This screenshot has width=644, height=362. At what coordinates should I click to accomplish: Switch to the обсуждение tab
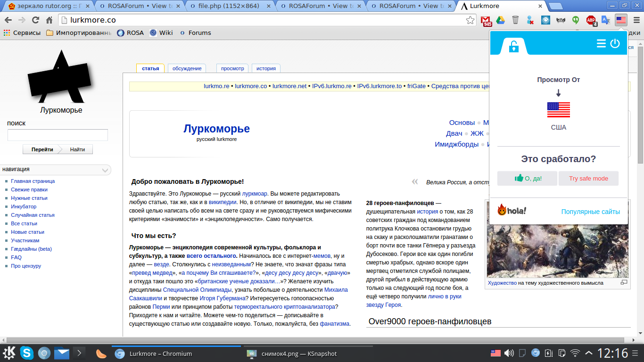pos(187,68)
